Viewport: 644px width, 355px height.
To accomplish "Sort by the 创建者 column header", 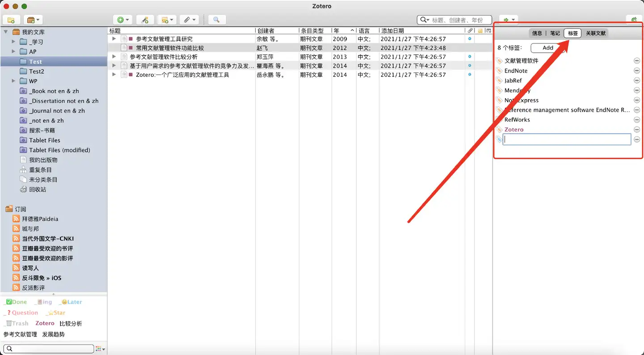I will pyautogui.click(x=277, y=31).
